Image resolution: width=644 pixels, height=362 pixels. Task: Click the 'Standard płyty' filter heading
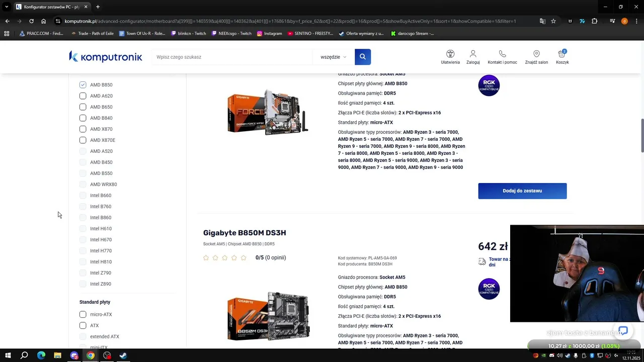click(x=95, y=302)
